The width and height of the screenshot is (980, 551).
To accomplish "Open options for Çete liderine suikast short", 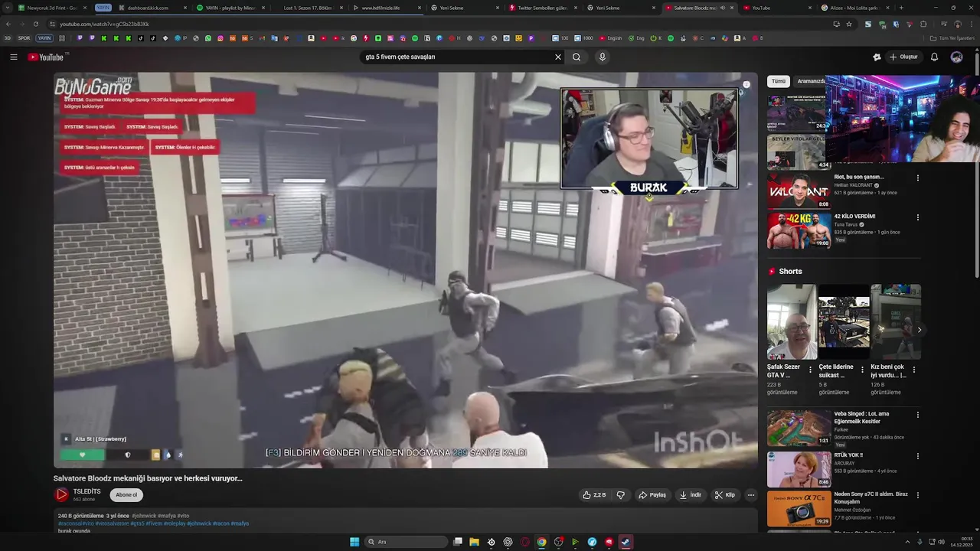I will point(863,370).
